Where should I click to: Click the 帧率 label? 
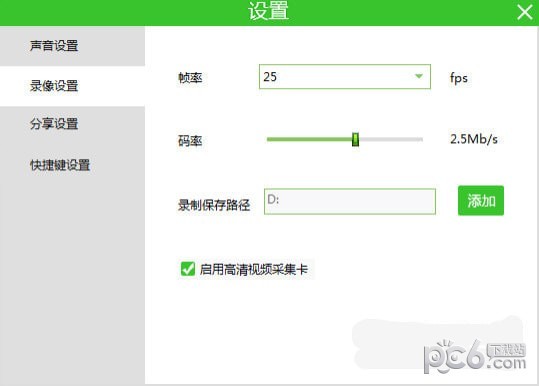pyautogui.click(x=190, y=78)
